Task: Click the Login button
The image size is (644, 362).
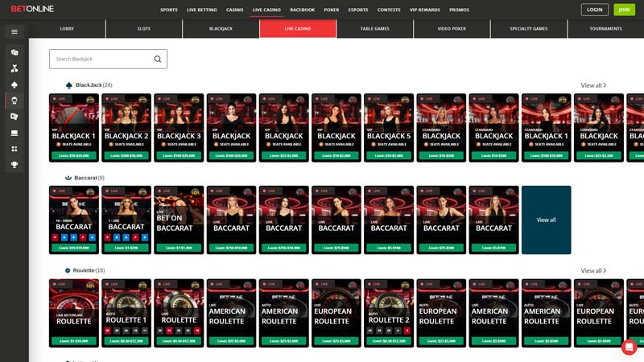Action: [x=594, y=10]
